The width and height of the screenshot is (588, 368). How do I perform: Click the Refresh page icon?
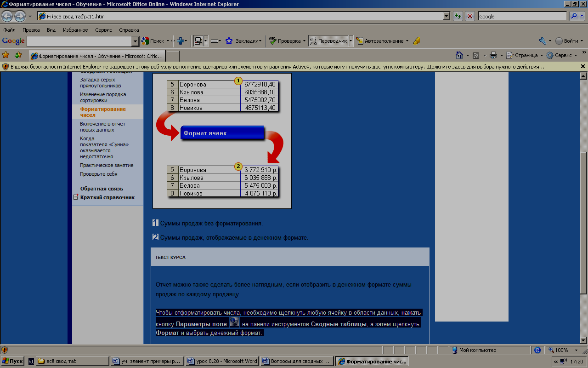tap(458, 17)
